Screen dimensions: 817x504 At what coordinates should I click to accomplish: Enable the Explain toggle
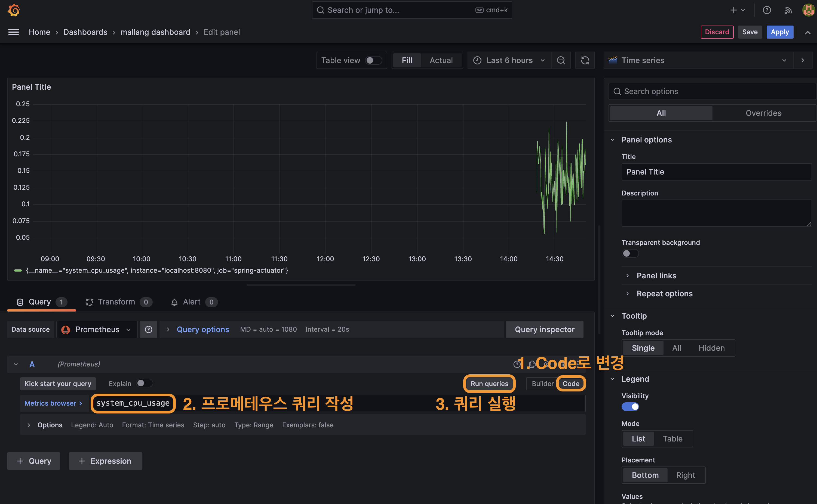(144, 383)
